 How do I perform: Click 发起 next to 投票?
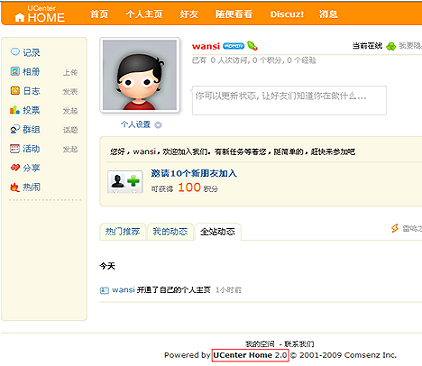click(x=70, y=111)
